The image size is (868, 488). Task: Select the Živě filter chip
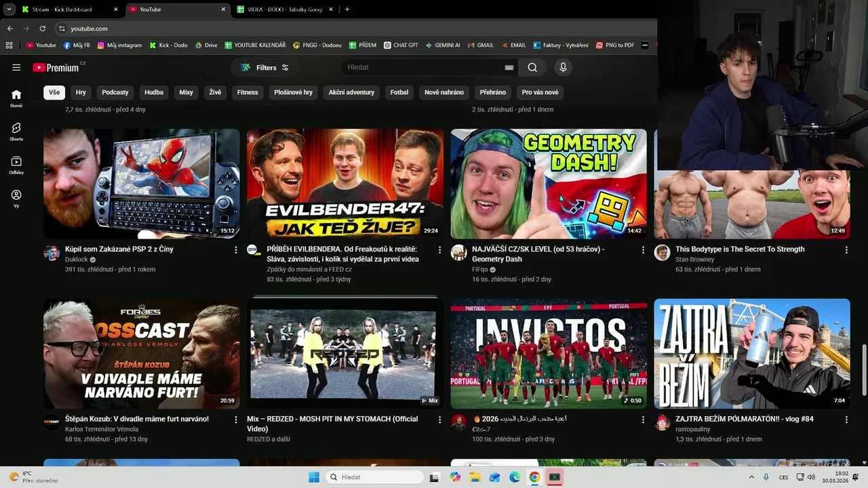215,92
